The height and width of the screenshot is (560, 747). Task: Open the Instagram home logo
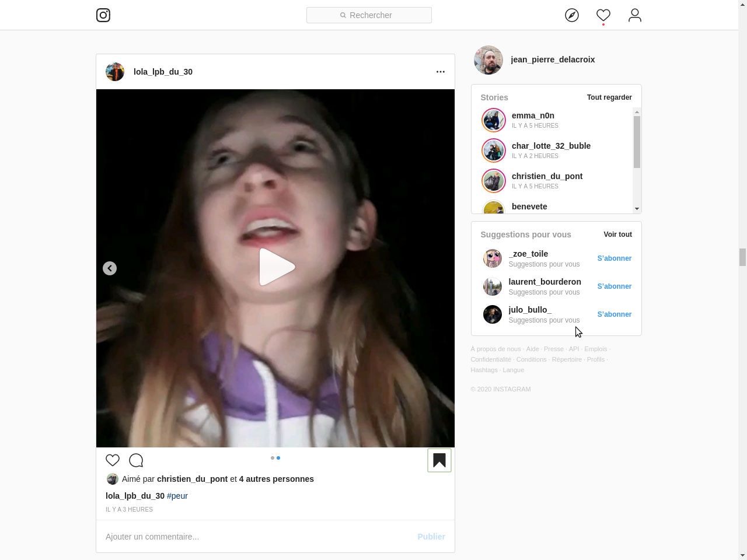pyautogui.click(x=103, y=15)
